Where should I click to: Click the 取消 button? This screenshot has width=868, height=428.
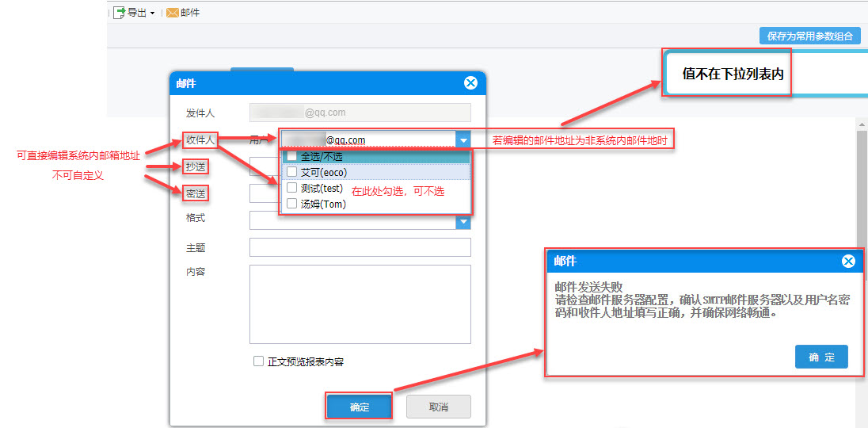[439, 407]
